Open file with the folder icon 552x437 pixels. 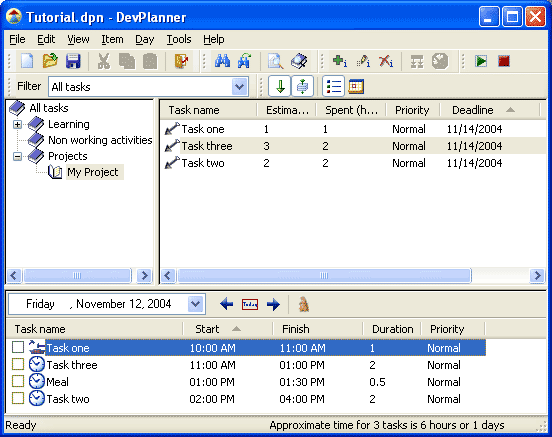point(50,61)
